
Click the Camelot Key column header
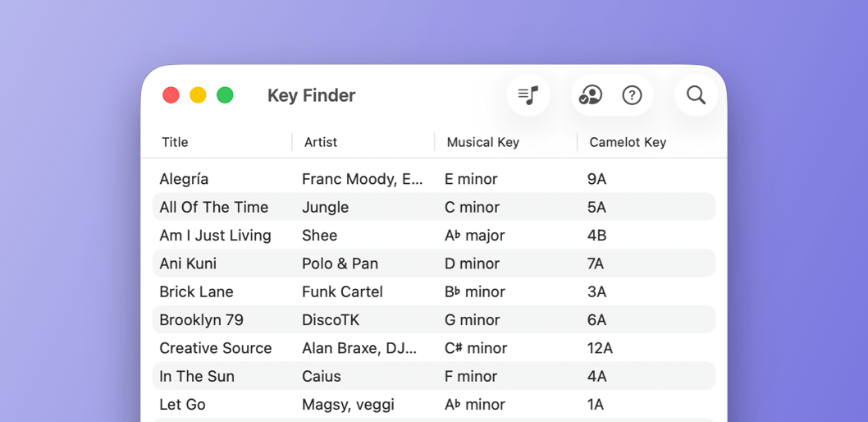coord(628,142)
